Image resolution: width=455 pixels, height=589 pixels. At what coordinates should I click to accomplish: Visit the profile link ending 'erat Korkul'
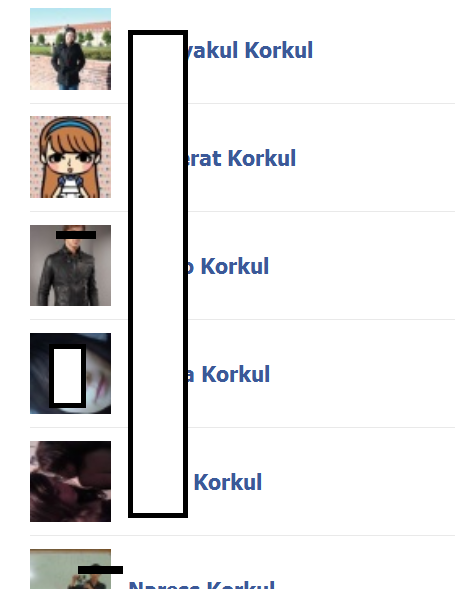242,158
